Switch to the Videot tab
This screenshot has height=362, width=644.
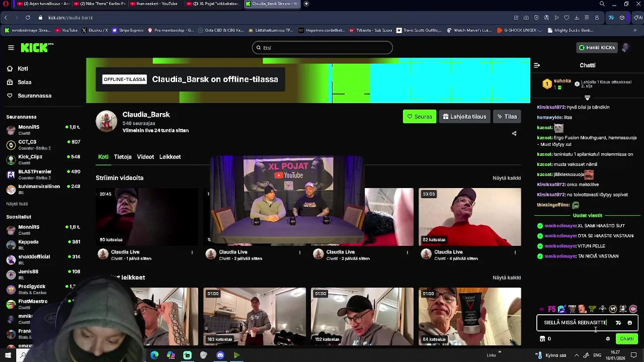pyautogui.click(x=145, y=157)
